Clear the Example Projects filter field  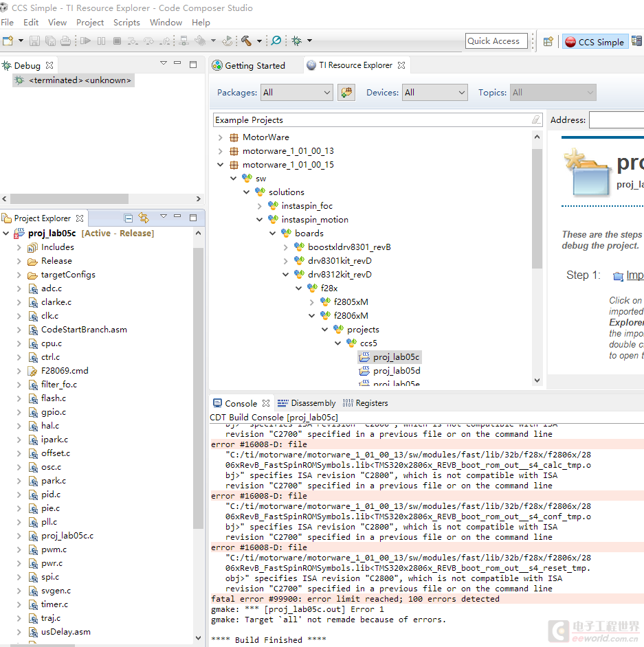click(536, 120)
